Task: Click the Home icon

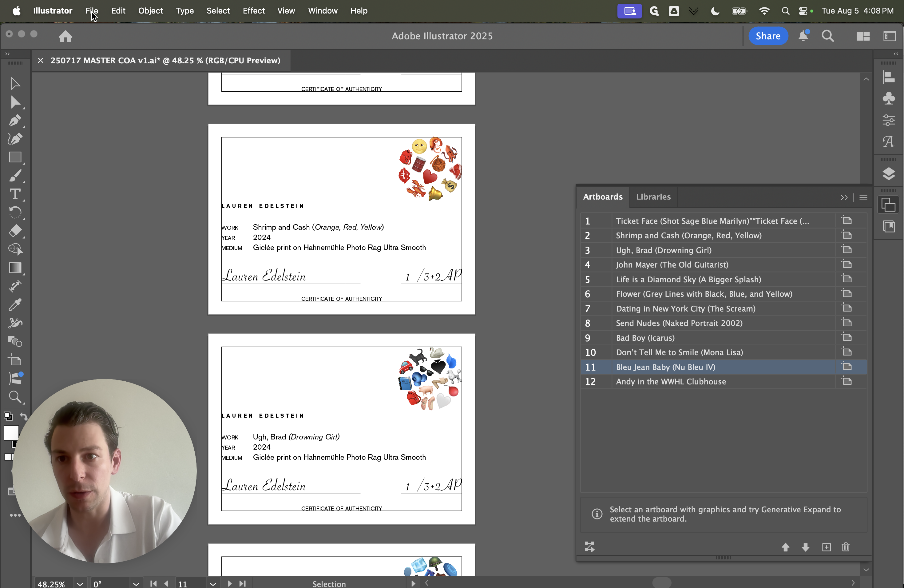Action: [65, 36]
